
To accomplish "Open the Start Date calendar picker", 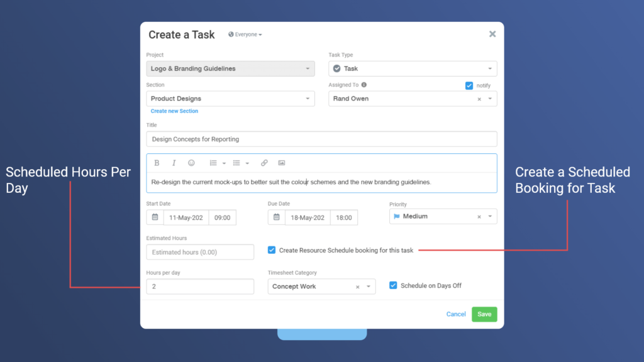I will (155, 217).
